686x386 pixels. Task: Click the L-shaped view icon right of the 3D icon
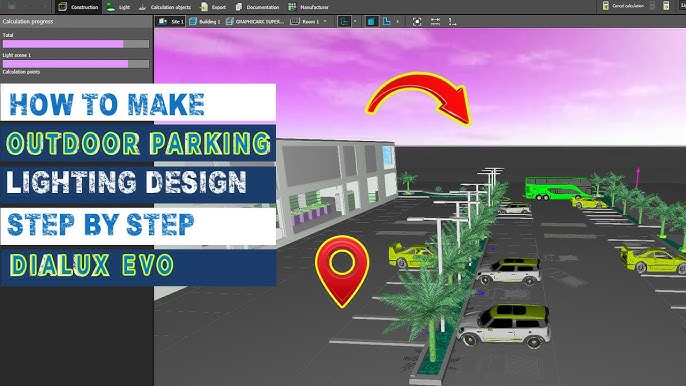click(x=387, y=21)
